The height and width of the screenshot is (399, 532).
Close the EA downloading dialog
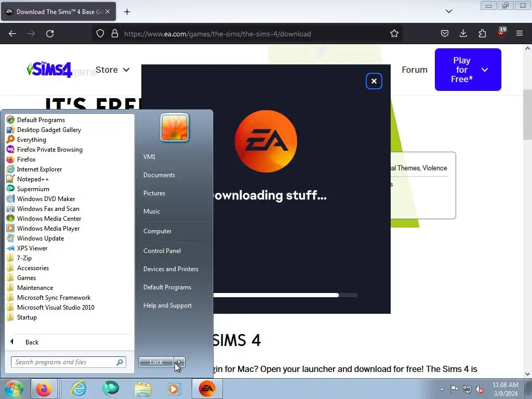coord(374,81)
